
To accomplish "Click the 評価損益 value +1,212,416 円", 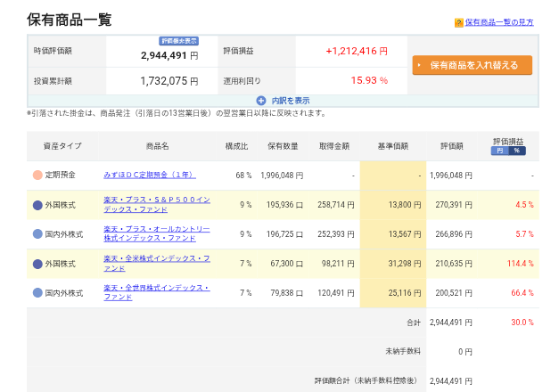I will point(357,52).
